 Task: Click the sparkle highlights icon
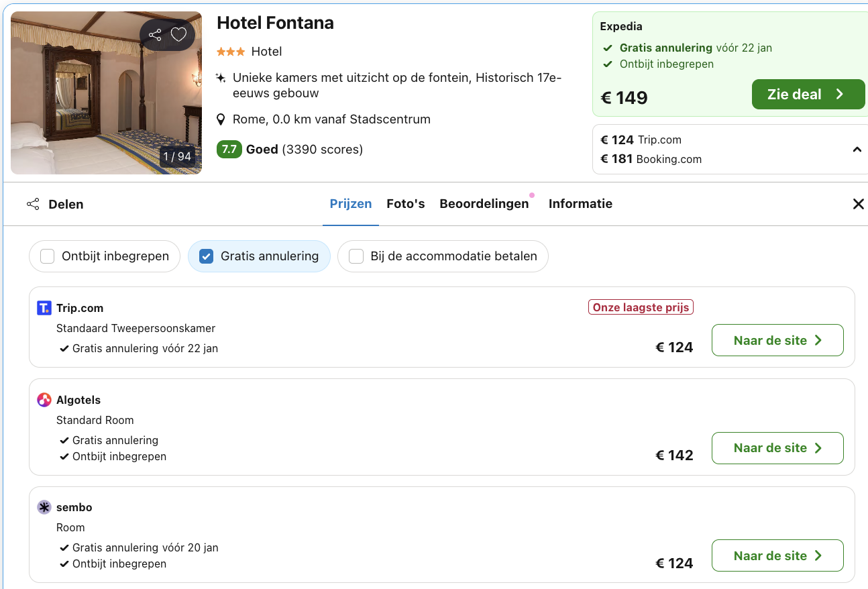point(221,78)
